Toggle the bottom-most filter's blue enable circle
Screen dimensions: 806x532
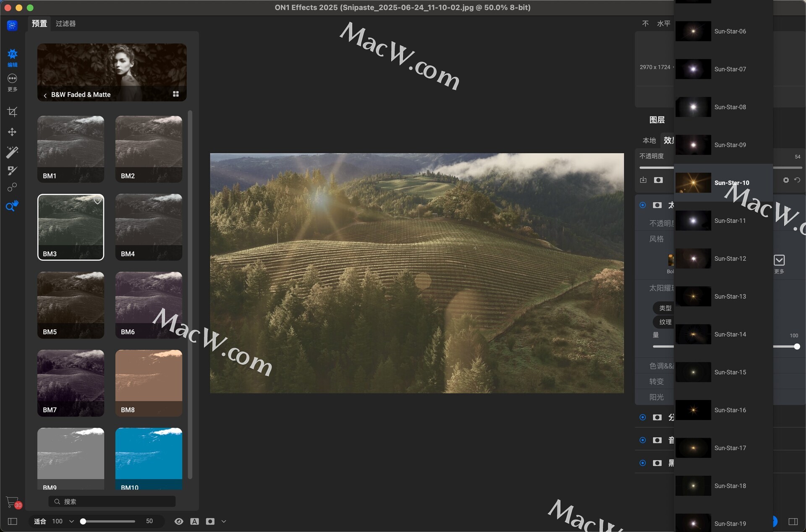643,463
